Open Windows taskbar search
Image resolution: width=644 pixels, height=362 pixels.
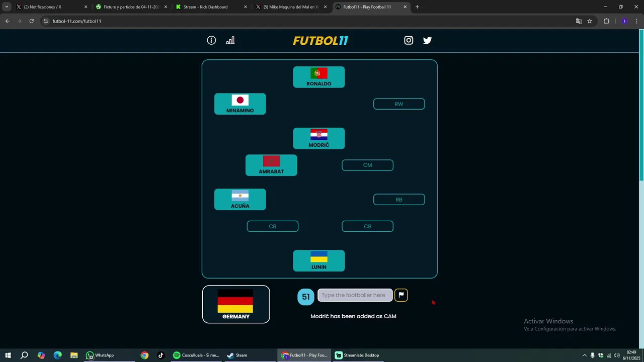coord(24,355)
